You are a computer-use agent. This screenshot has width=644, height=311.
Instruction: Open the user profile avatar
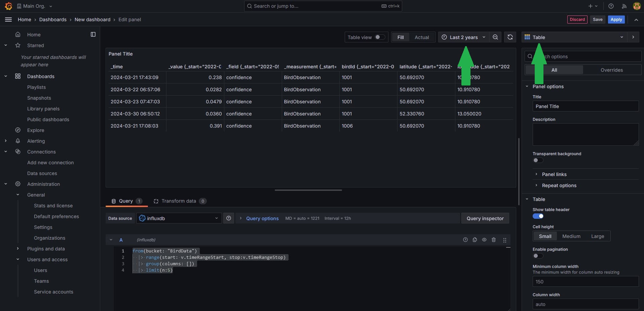[x=636, y=6]
